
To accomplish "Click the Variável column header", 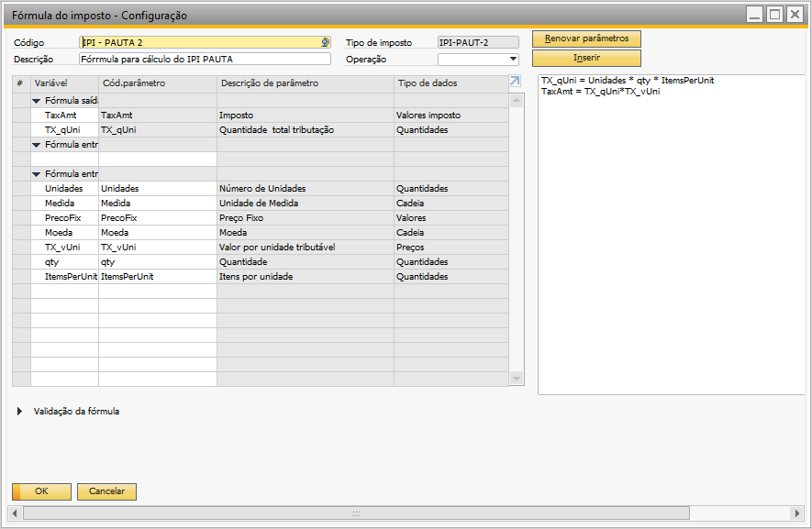I will [65, 83].
